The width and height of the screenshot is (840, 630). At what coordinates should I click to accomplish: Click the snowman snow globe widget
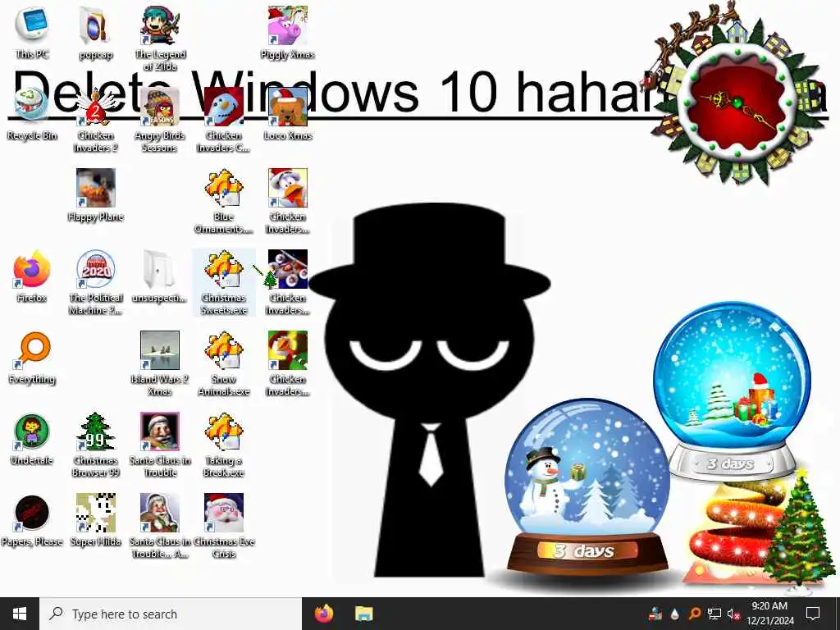[x=587, y=487]
